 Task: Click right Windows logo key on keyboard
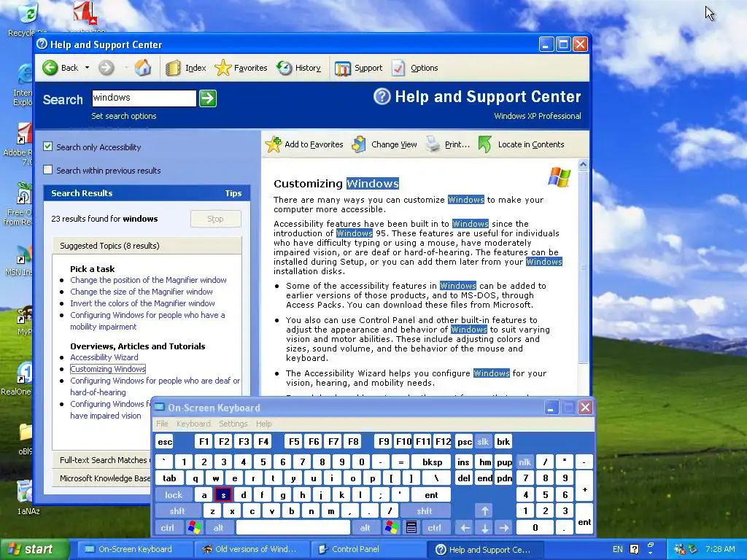[x=392, y=528]
